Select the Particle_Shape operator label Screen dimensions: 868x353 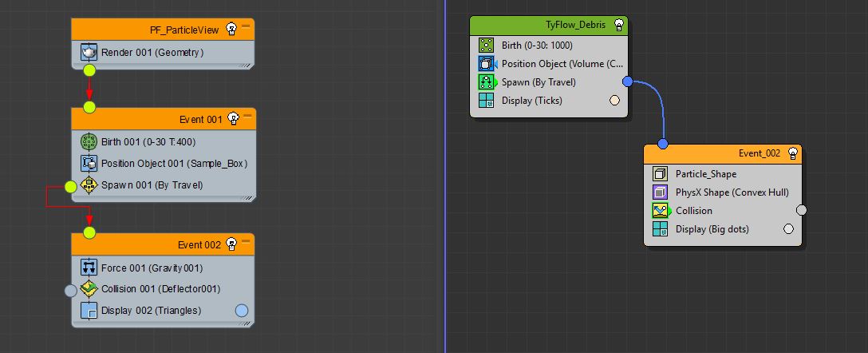coord(706,174)
